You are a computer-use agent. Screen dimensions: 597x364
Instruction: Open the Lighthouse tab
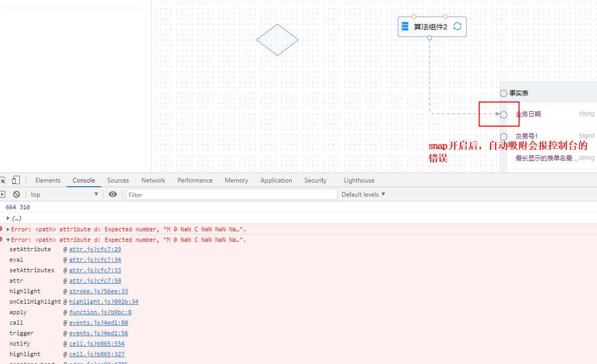pyautogui.click(x=359, y=180)
